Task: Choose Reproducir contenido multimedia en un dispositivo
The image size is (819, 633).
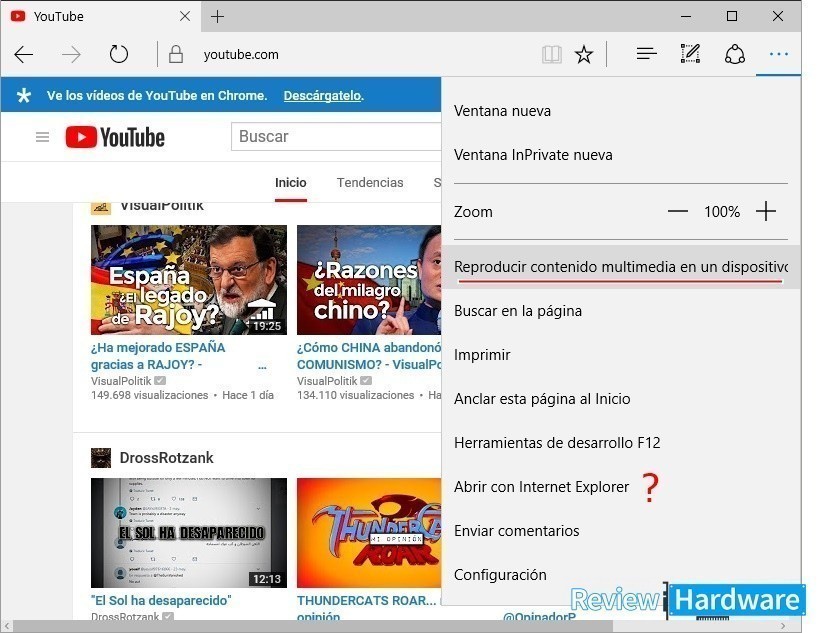Action: pos(621,267)
